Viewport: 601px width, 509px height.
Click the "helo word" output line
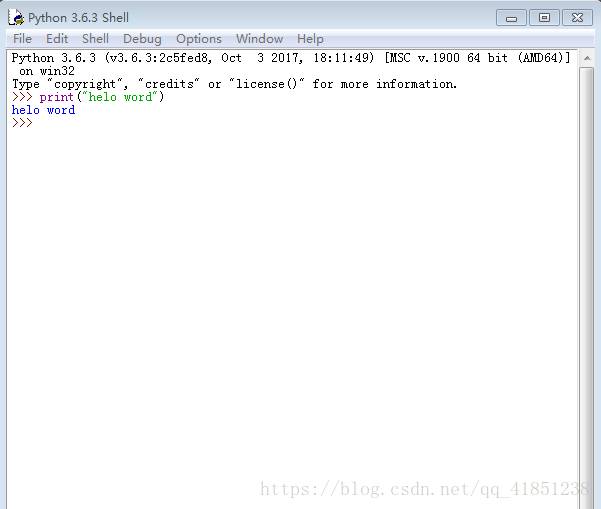[43, 111]
